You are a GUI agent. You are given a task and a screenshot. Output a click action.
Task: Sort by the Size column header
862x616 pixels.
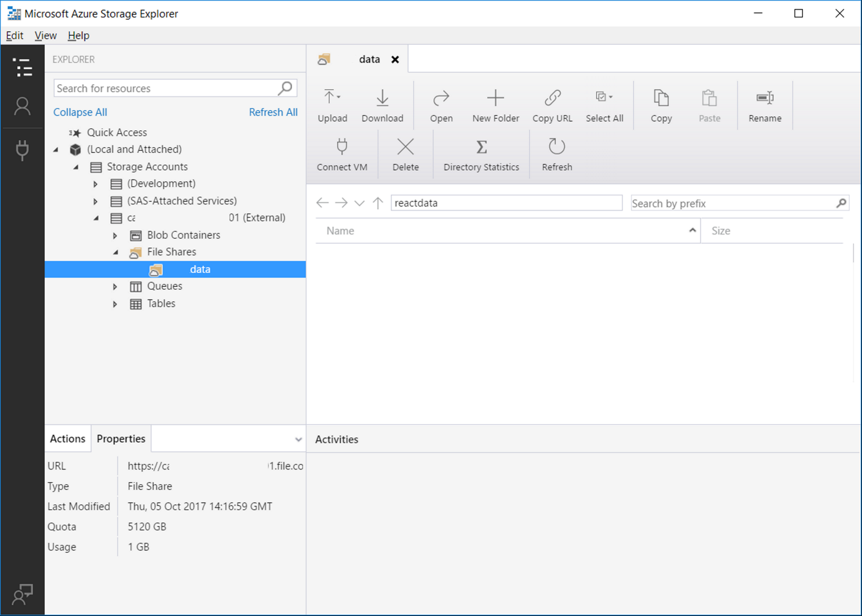click(x=771, y=231)
